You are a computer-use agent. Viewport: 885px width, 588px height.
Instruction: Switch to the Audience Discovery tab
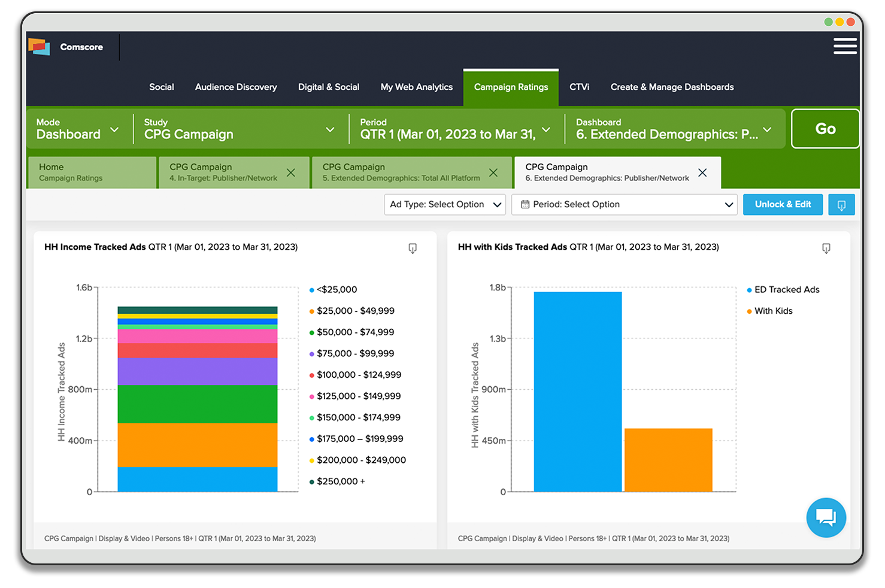click(236, 87)
